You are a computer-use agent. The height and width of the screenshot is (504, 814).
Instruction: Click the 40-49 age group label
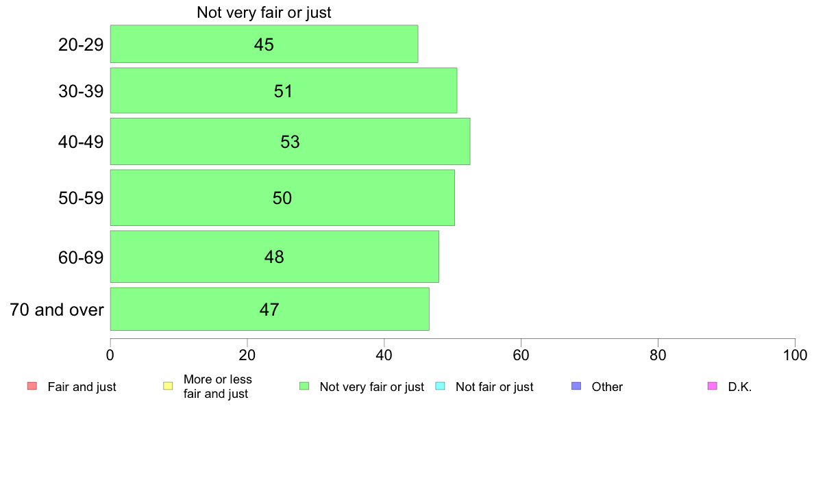(x=81, y=142)
